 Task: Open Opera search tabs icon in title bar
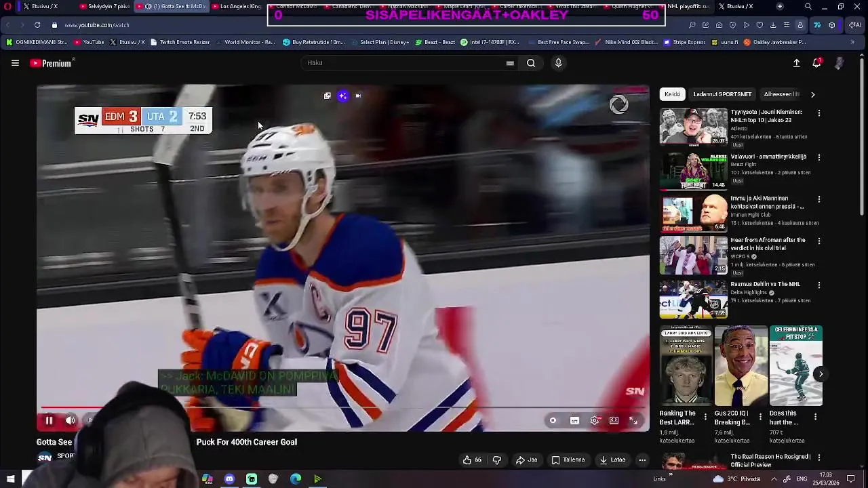click(808, 7)
